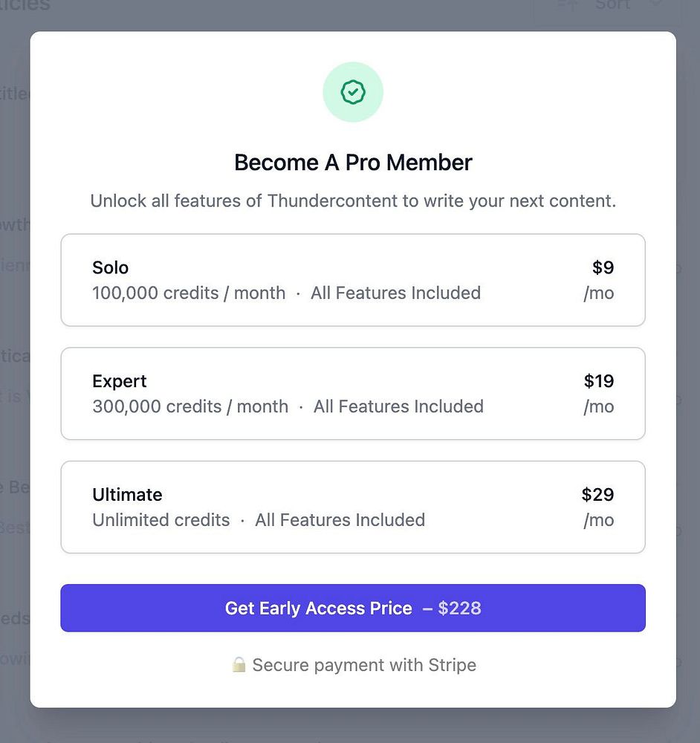Click All Features Included in the Ultimate plan
This screenshot has height=743, width=700.
[340, 520]
